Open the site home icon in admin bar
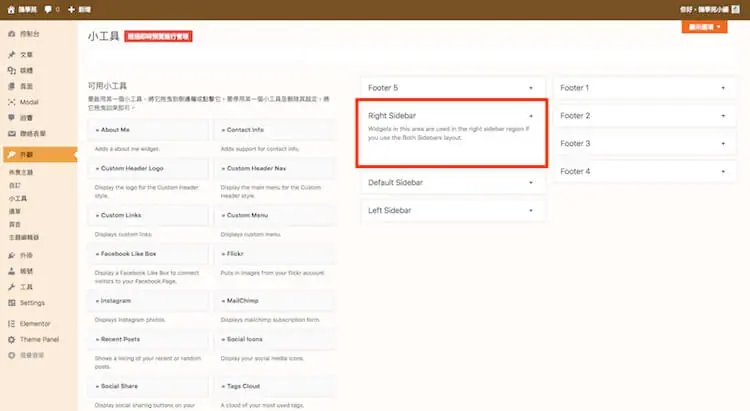Viewport: 750px width, 411px height. [11, 10]
